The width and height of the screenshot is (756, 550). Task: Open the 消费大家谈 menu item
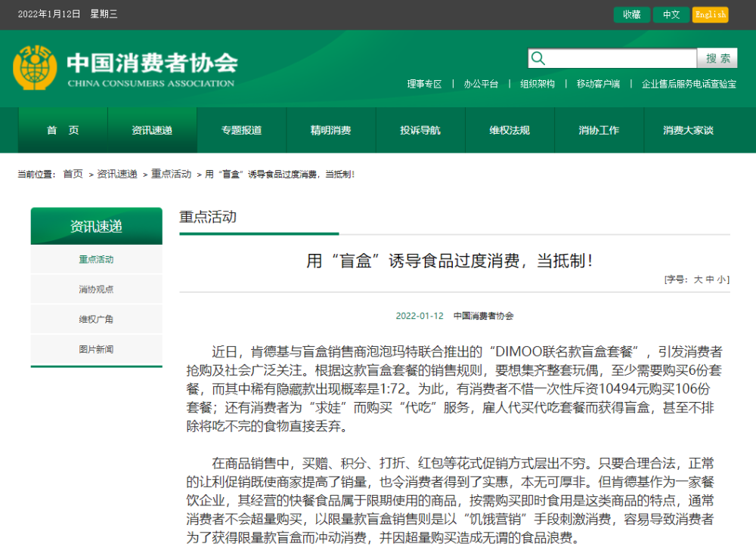coord(688,130)
